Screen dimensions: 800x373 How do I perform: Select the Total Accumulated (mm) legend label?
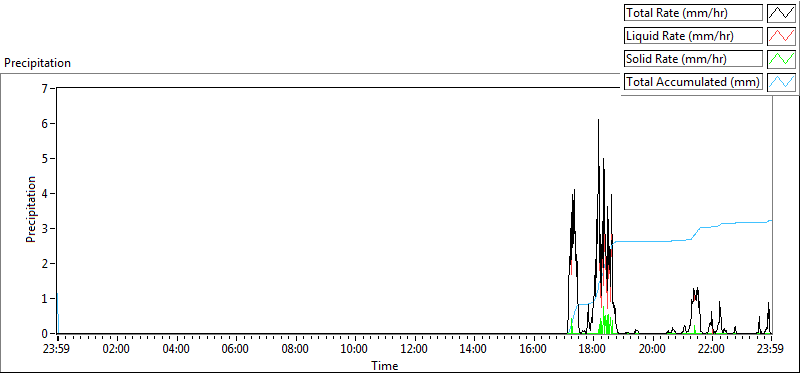point(693,82)
